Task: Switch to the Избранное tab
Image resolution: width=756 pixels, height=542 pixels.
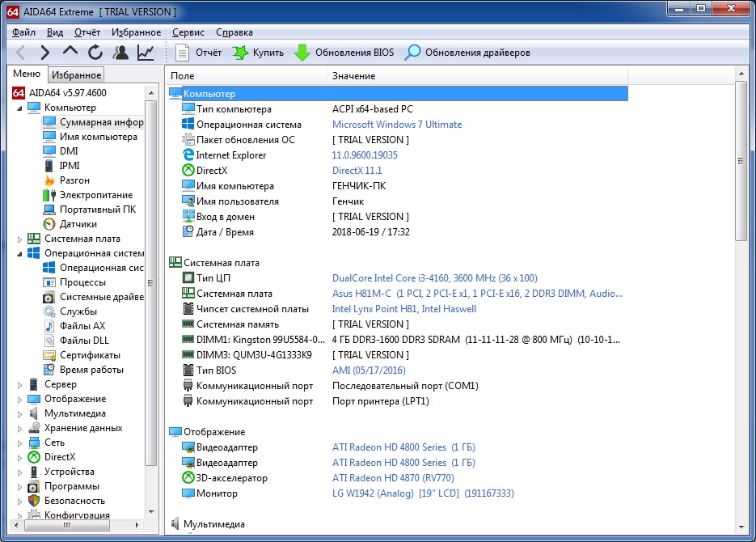Action: pyautogui.click(x=76, y=75)
